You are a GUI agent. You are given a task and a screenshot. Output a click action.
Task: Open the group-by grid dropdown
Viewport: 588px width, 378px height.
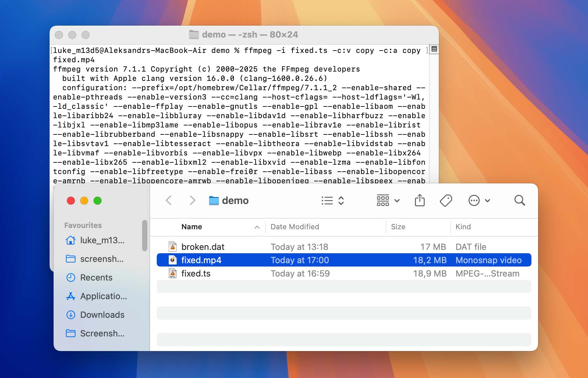pos(388,200)
